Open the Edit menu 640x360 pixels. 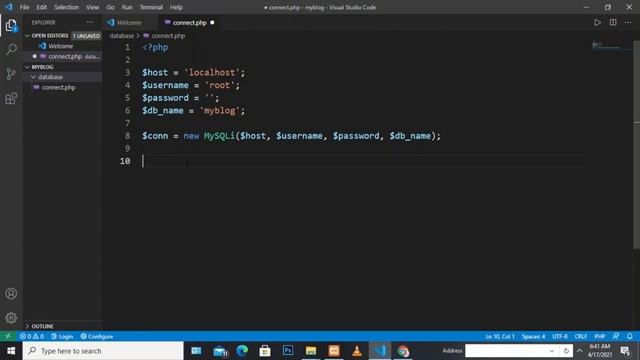coord(42,7)
